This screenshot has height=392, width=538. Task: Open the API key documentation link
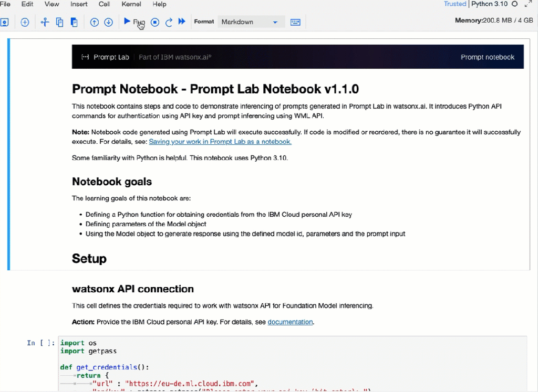click(290, 322)
